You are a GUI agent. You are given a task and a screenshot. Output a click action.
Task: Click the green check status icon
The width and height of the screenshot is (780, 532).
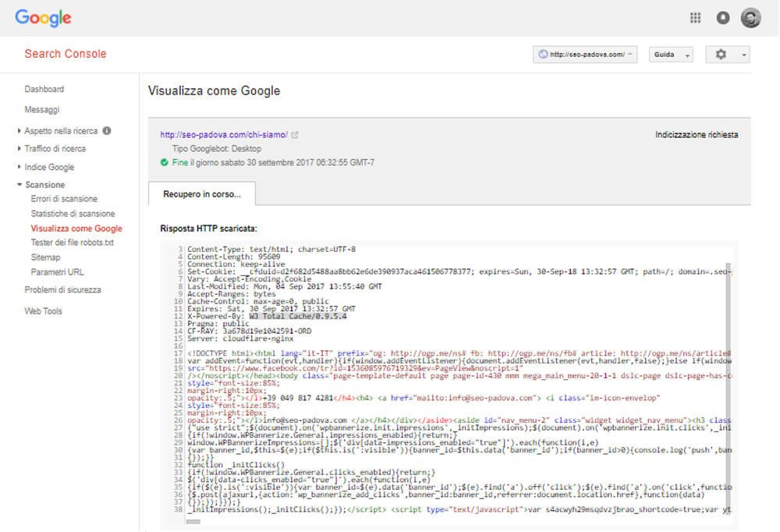coord(164,162)
